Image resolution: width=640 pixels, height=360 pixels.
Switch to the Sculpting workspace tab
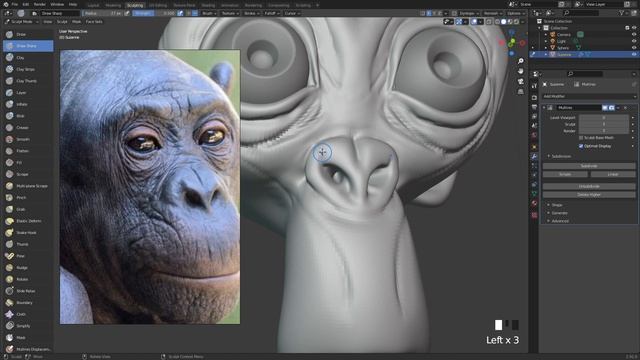[x=135, y=6]
